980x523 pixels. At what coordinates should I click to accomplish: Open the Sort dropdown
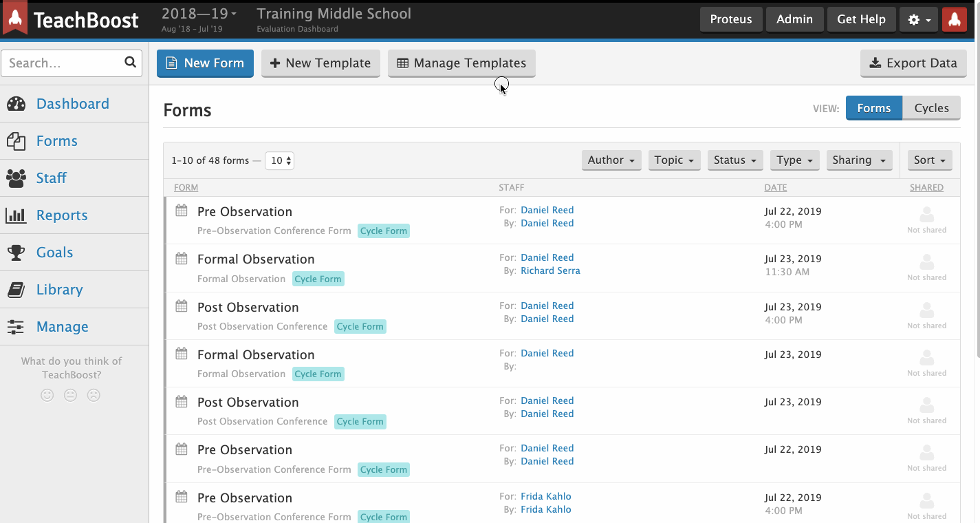tap(930, 160)
